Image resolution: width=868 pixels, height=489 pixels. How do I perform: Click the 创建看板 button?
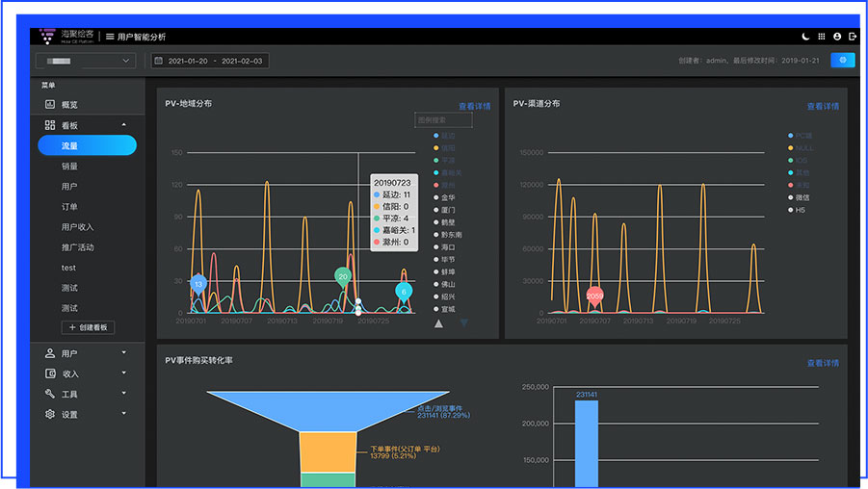88,327
